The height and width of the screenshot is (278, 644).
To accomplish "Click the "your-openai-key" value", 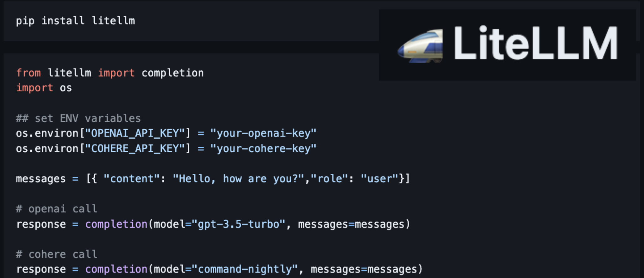I will (263, 134).
